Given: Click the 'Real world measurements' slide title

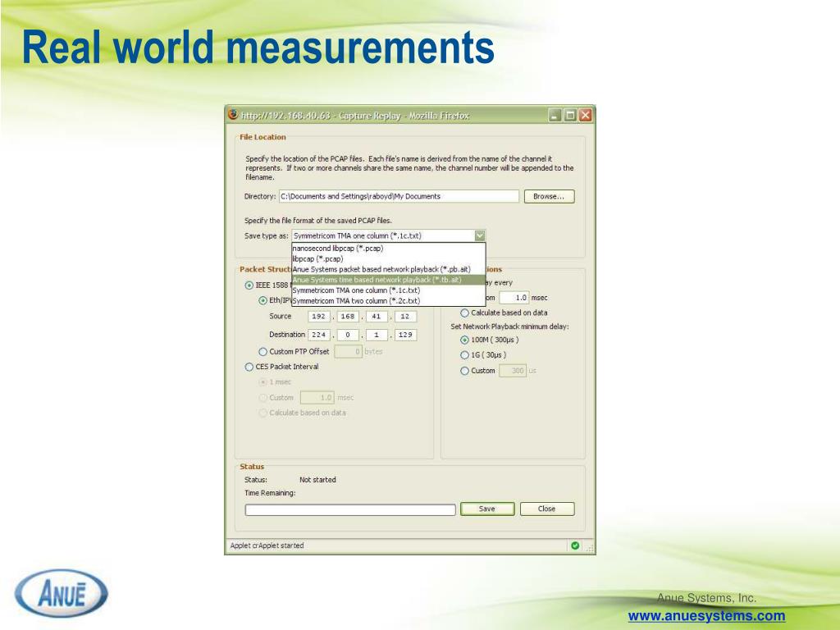Looking at the screenshot, I should pyautogui.click(x=258, y=47).
